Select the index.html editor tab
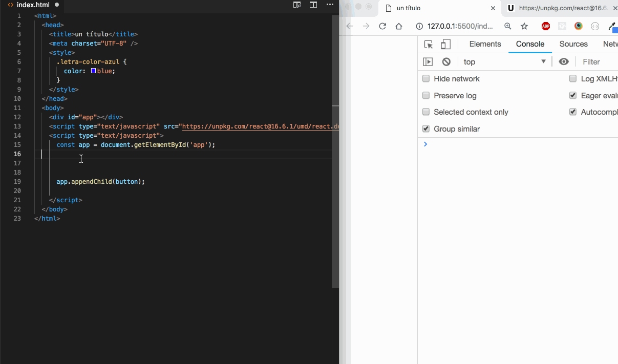 33,5
